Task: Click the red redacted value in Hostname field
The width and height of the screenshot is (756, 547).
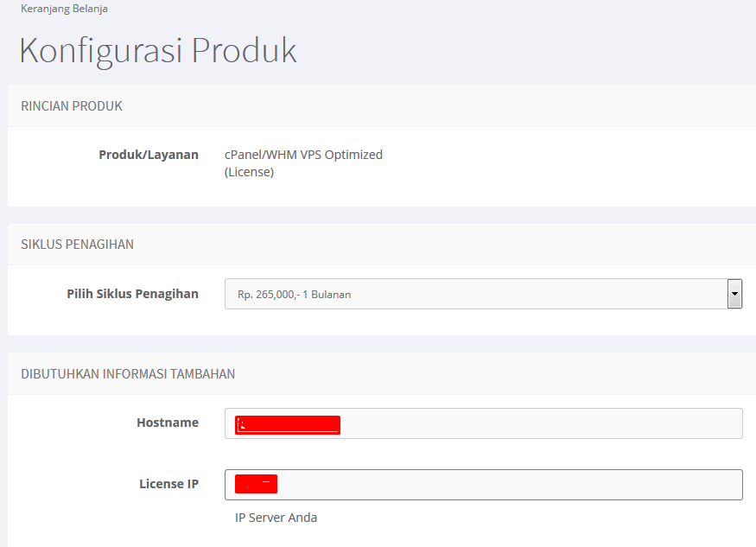Action: coord(288,424)
